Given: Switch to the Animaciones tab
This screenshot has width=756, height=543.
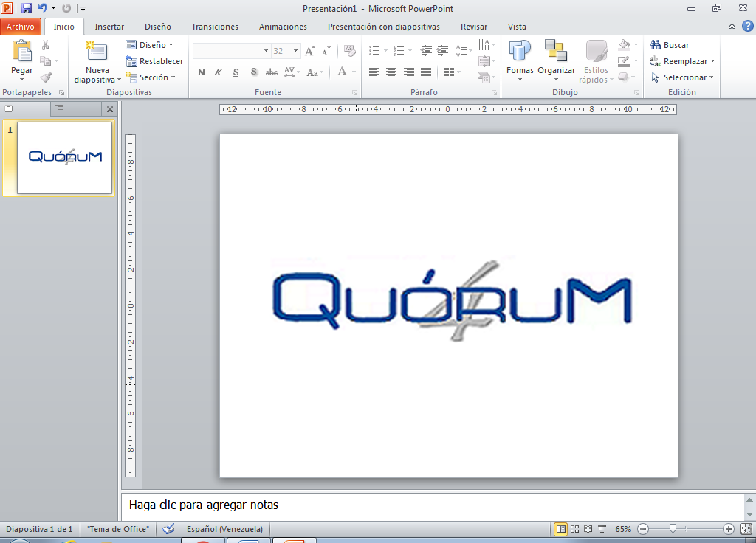Looking at the screenshot, I should pos(283,27).
